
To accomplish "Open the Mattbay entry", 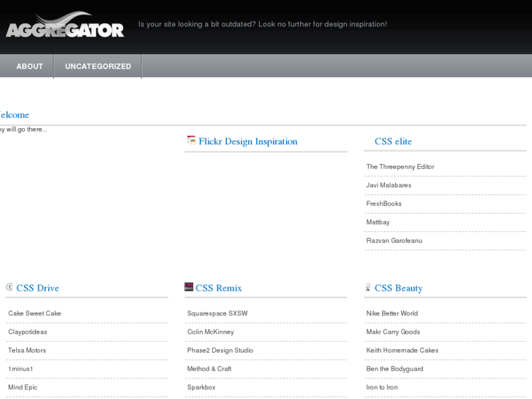I will click(378, 222).
